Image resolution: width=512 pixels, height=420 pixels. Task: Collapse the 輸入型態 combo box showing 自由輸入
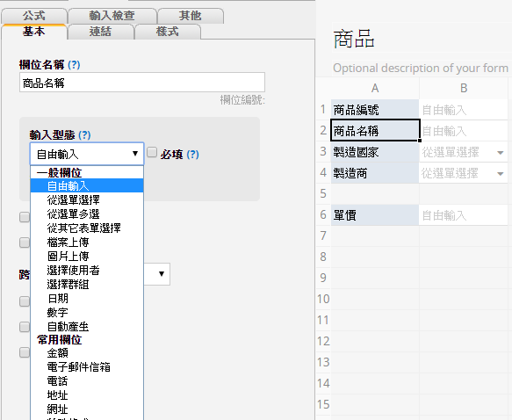pyautogui.click(x=87, y=154)
